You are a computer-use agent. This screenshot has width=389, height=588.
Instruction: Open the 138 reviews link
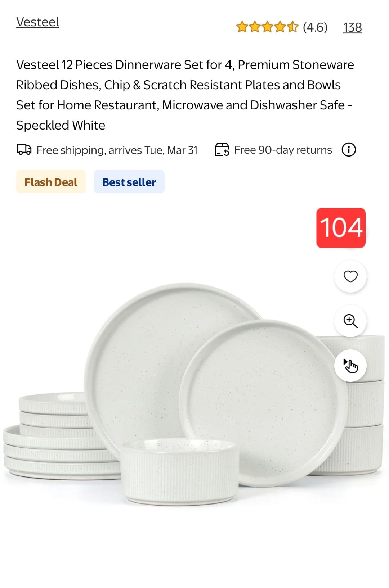tap(352, 27)
